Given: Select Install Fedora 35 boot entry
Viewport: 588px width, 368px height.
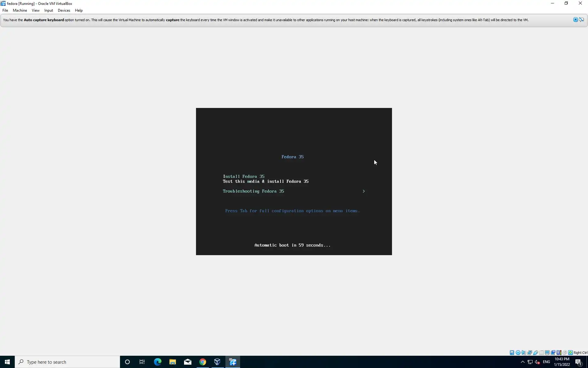Looking at the screenshot, I should (243, 177).
